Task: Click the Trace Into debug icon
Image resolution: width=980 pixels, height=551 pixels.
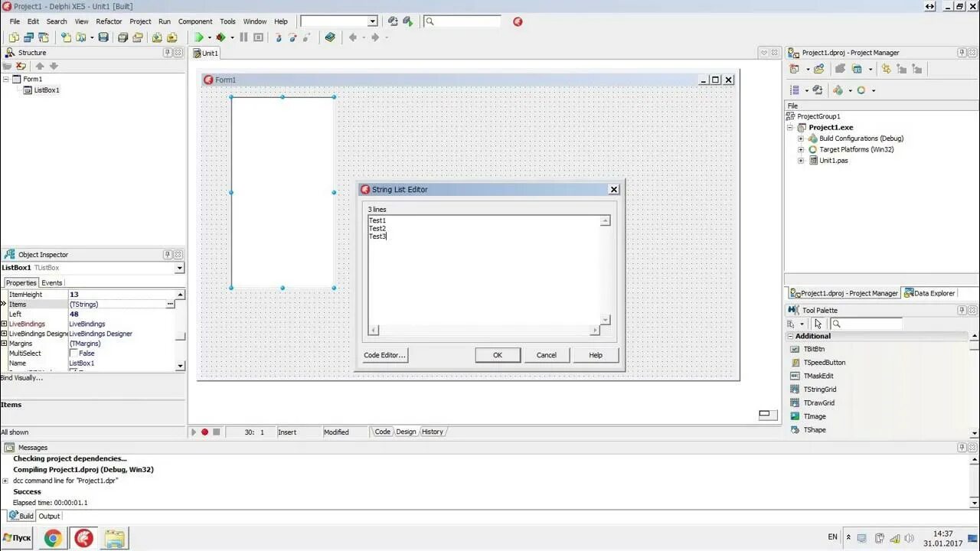Action: pyautogui.click(x=279, y=37)
